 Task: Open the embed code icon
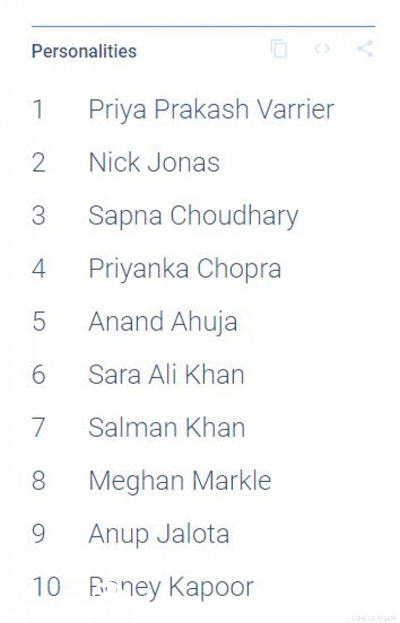tap(322, 48)
